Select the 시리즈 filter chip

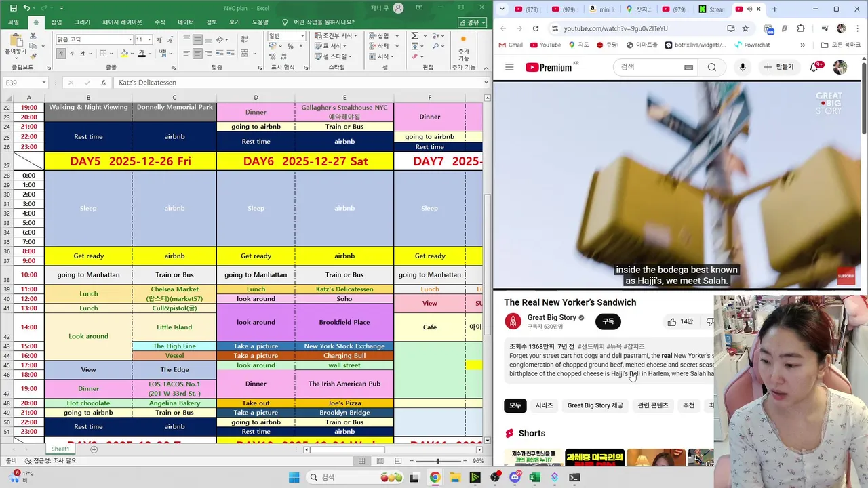pyautogui.click(x=545, y=405)
